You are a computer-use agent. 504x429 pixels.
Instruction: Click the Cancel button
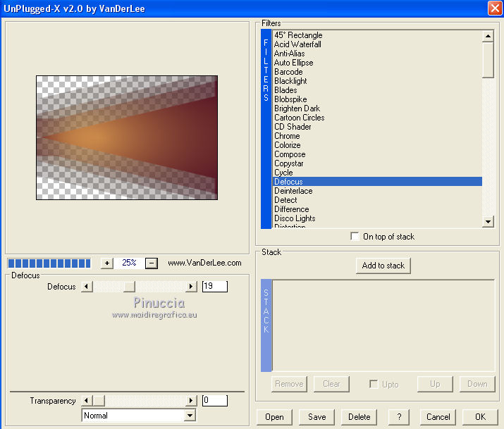(x=438, y=417)
